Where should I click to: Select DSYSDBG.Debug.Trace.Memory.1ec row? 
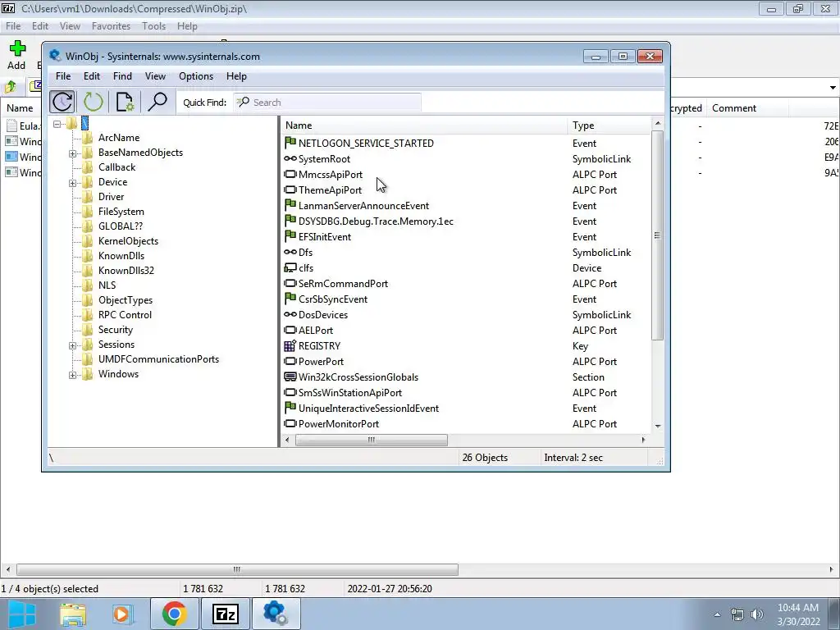point(466,221)
